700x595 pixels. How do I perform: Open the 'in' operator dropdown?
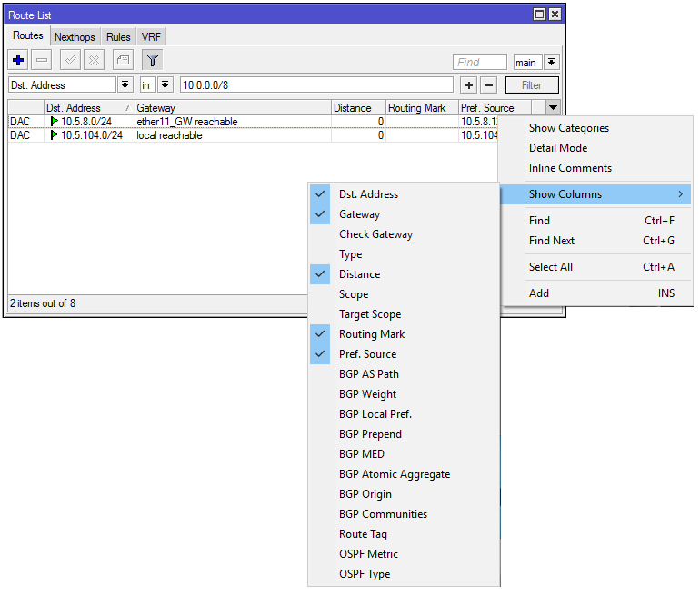pos(165,85)
